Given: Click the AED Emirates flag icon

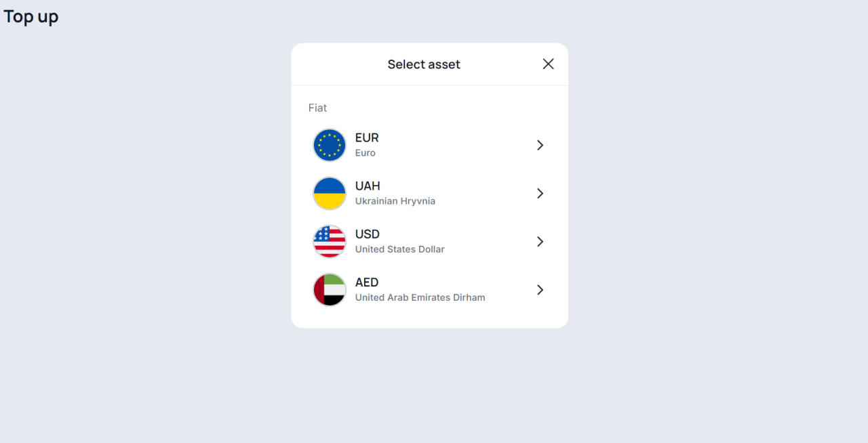Looking at the screenshot, I should [329, 289].
